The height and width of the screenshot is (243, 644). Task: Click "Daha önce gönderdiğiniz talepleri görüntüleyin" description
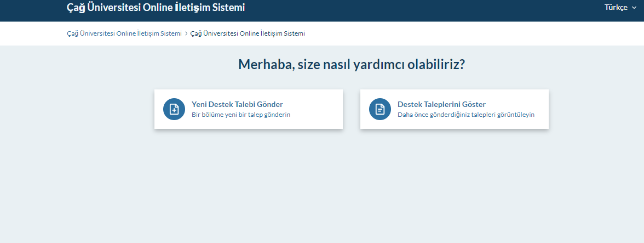[465, 115]
